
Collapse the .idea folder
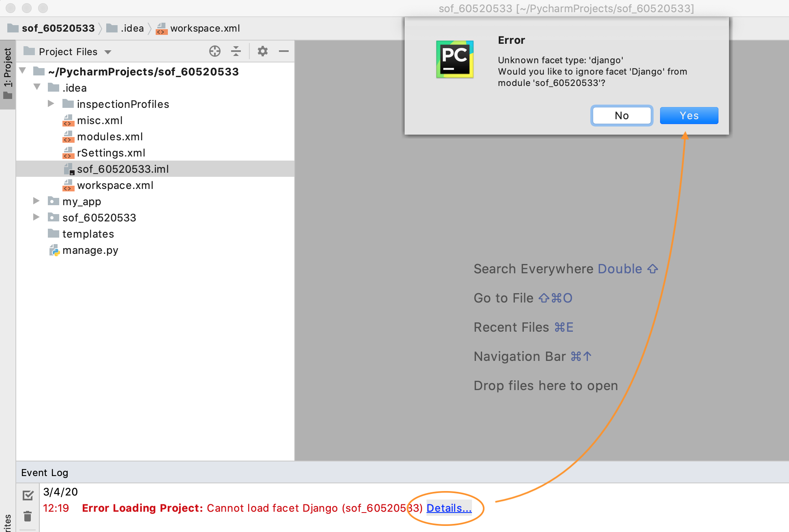coord(37,87)
